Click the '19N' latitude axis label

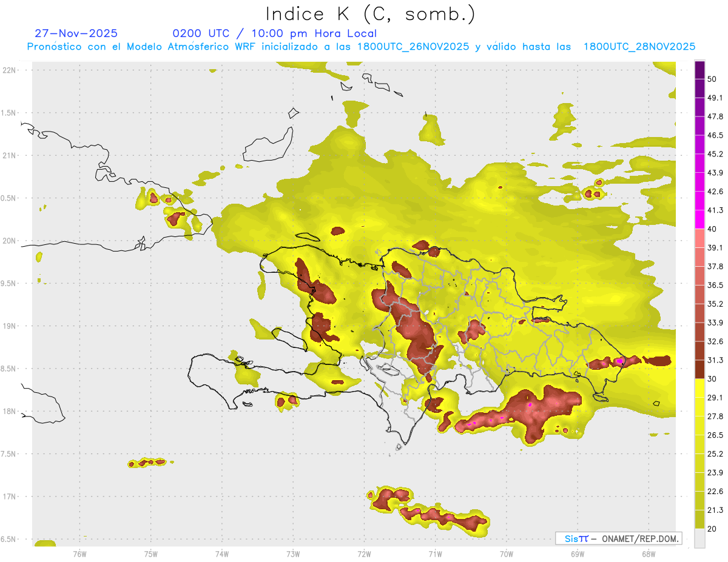[x=9, y=326]
